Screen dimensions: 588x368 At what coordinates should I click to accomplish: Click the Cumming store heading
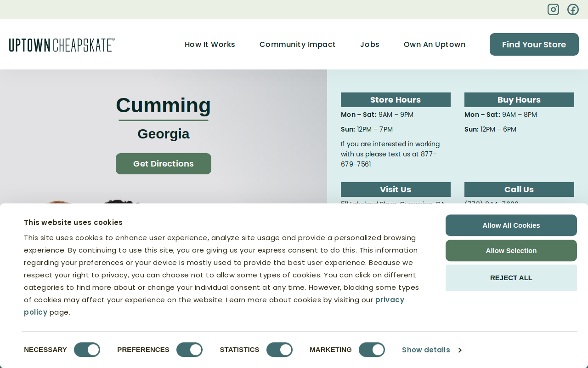[164, 105]
